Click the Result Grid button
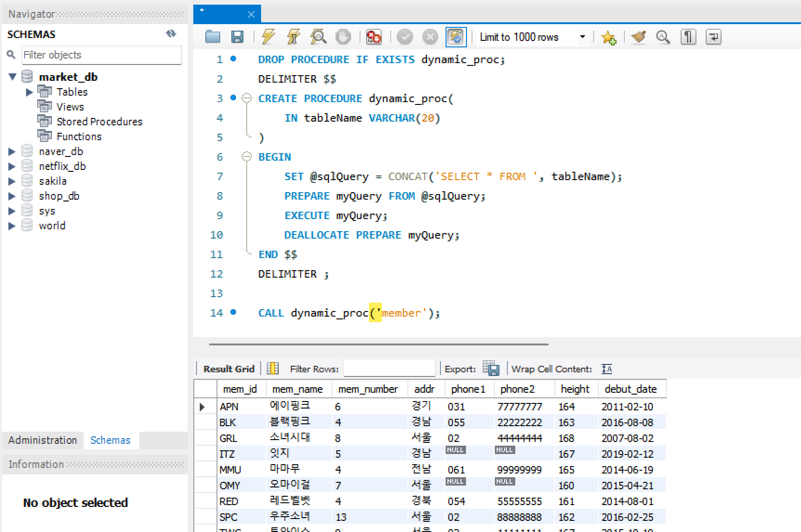Viewport: 801px width, 532px height. [229, 369]
